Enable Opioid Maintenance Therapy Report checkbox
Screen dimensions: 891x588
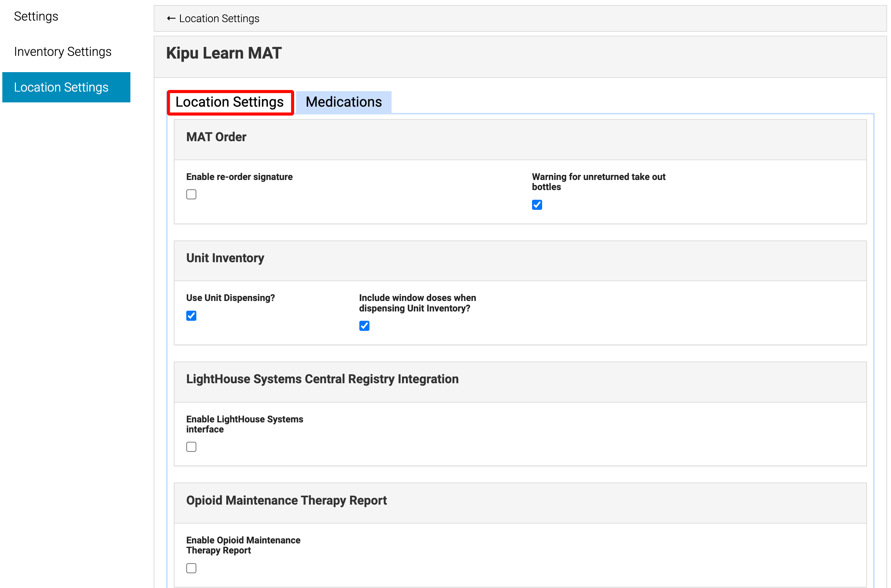(x=191, y=568)
